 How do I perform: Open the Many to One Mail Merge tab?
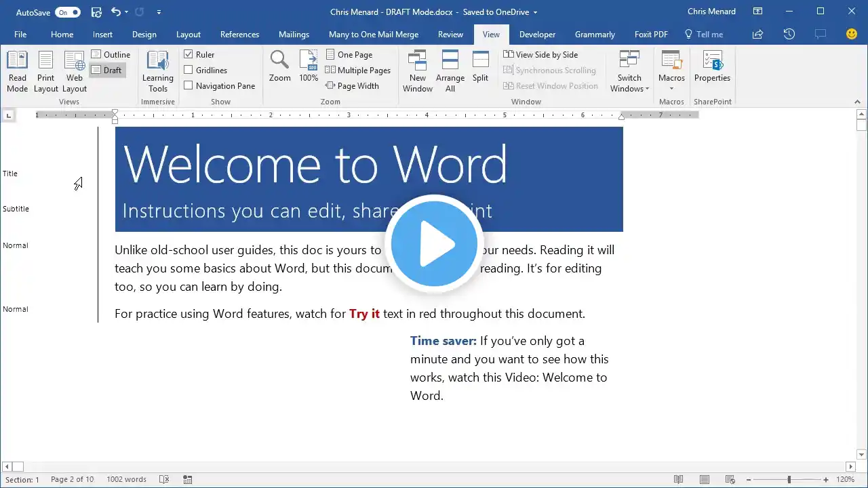click(374, 35)
